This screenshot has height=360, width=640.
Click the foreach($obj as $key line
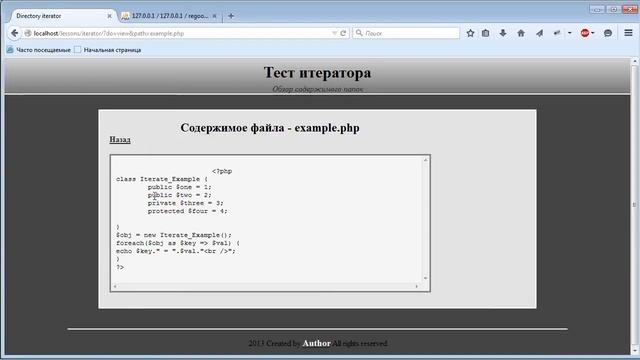tap(178, 243)
